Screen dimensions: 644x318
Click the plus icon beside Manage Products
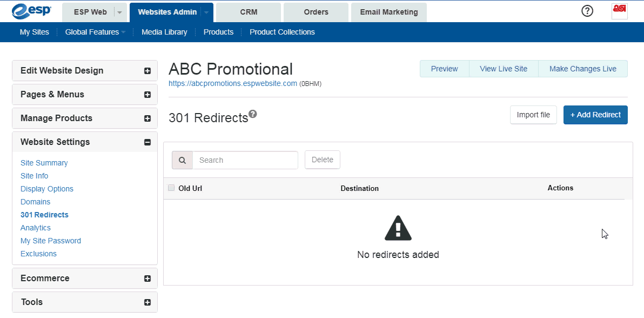147,118
